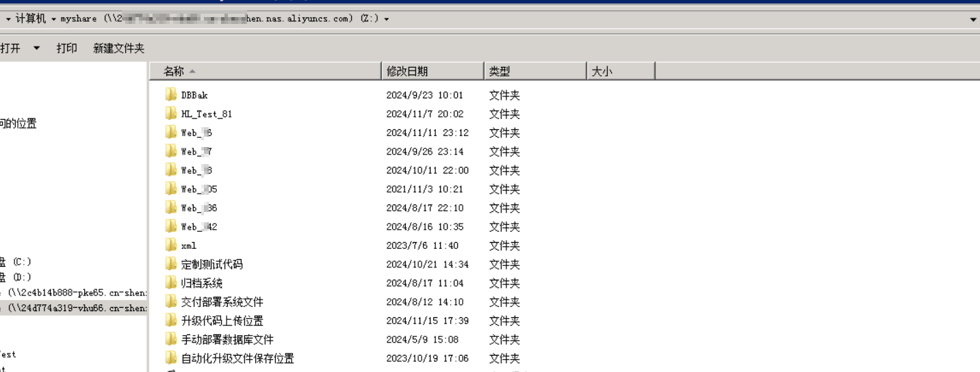The image size is (980, 372).
Task: Click the 手动部署数据库文件 folder icon
Action: [x=170, y=339]
